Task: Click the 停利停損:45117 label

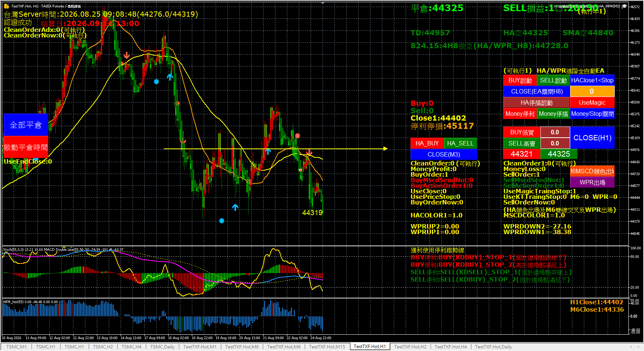Action: (x=442, y=126)
